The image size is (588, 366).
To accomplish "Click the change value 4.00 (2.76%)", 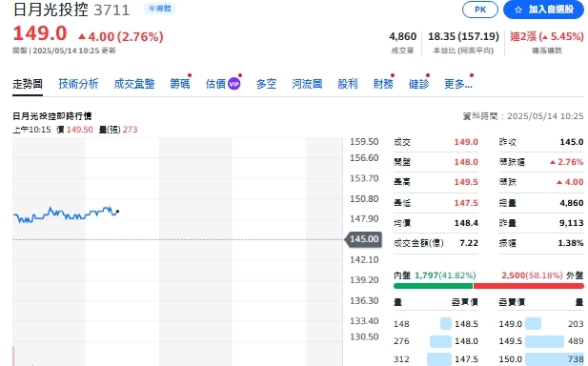I will (121, 37).
